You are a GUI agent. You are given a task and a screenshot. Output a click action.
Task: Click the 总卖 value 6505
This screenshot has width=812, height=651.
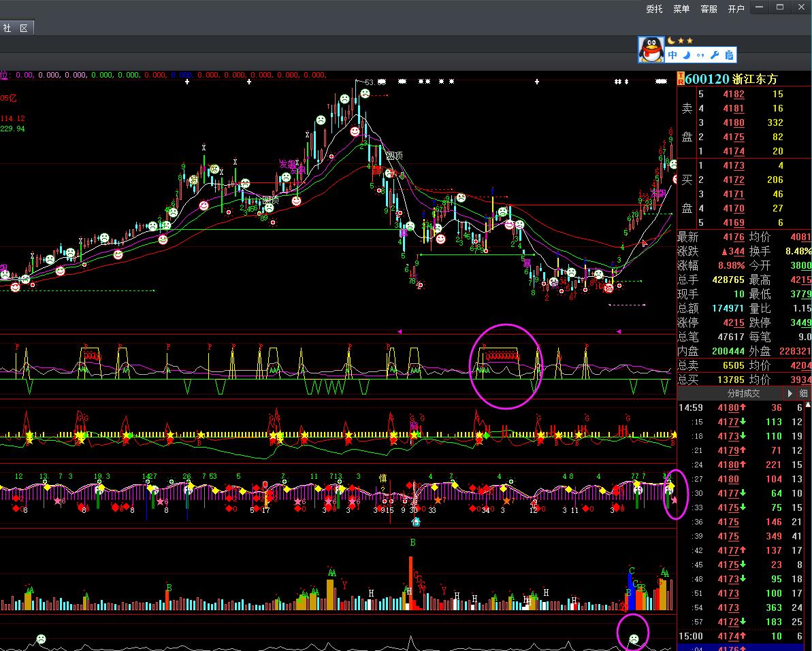tap(733, 365)
